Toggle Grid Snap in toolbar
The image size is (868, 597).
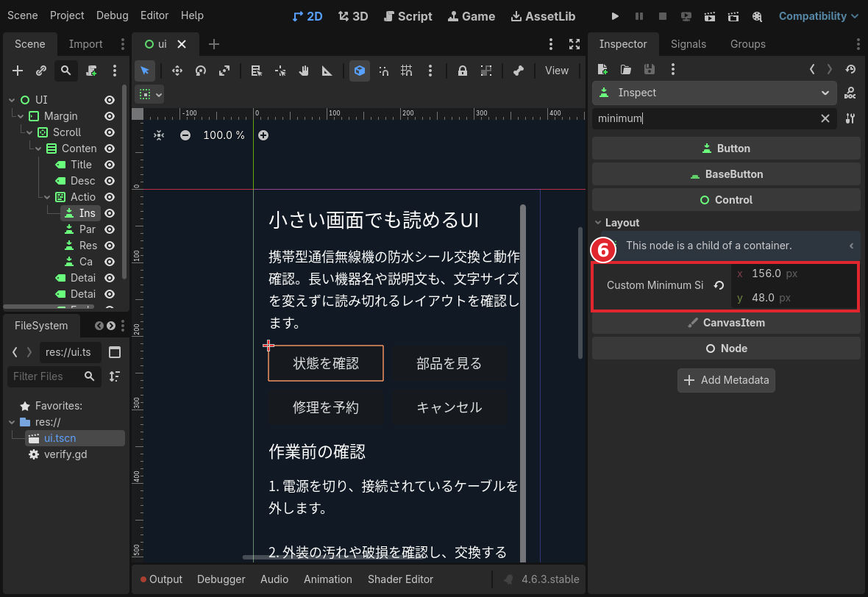pos(406,71)
